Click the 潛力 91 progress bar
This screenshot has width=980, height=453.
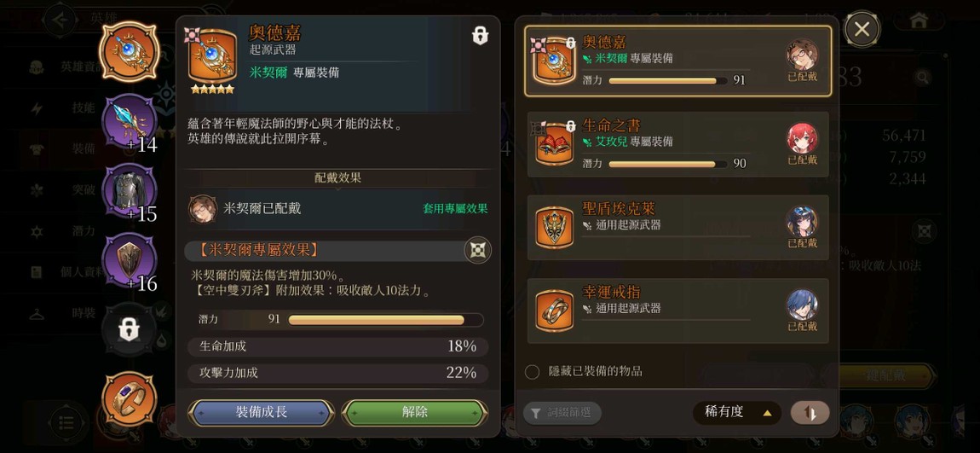pyautogui.click(x=386, y=321)
